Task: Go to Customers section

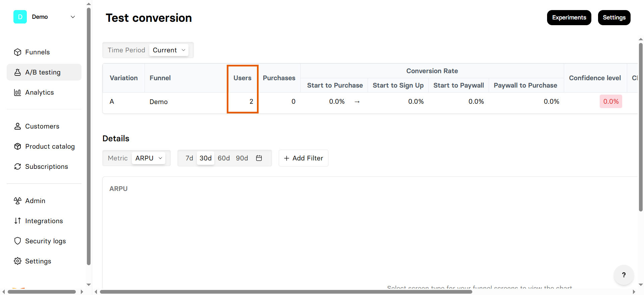Action: pyautogui.click(x=44, y=126)
